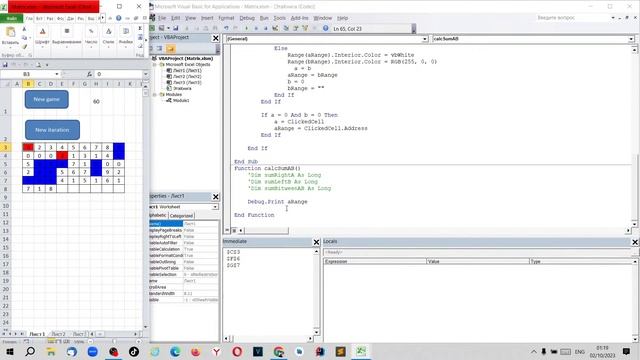Open the green Файл tab in Excel
This screenshot has height=360, width=640.
11,18
